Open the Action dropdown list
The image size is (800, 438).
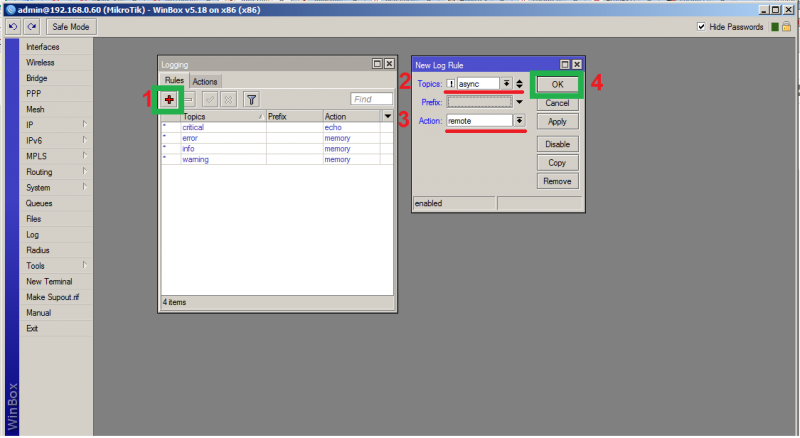click(x=519, y=121)
